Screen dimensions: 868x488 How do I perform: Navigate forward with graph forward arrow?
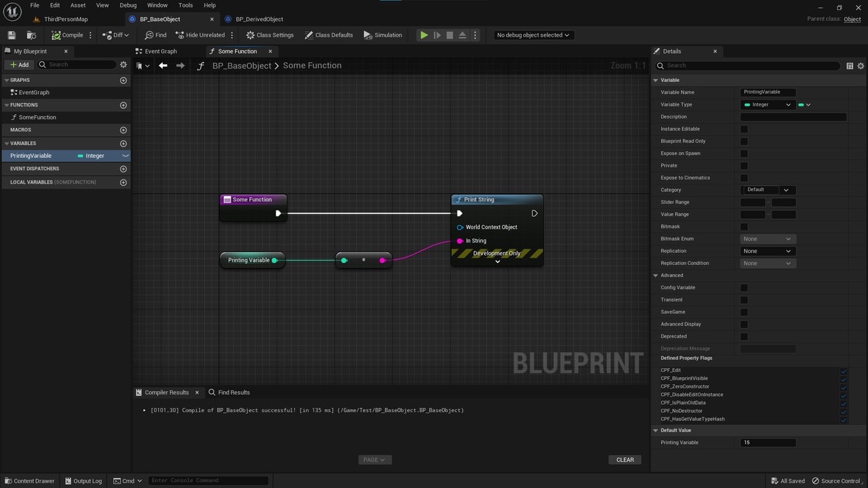180,66
